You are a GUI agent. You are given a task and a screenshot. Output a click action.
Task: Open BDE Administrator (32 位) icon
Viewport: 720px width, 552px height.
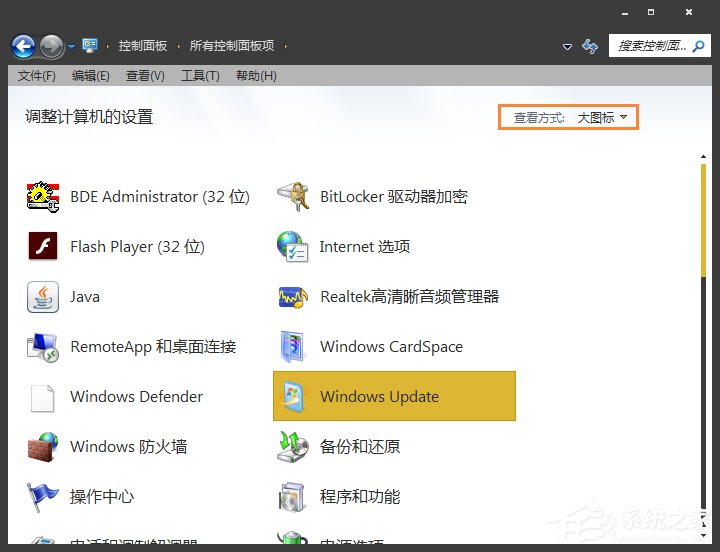[x=43, y=197]
